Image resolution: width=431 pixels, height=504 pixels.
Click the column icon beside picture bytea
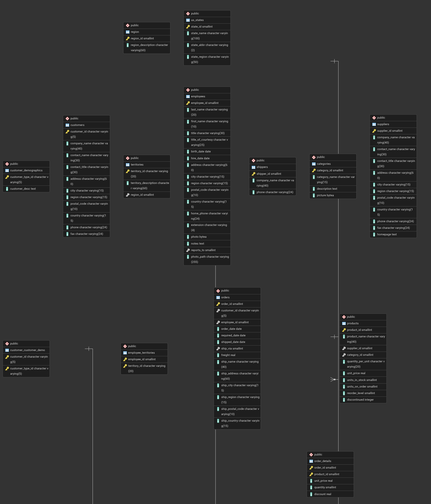(314, 195)
